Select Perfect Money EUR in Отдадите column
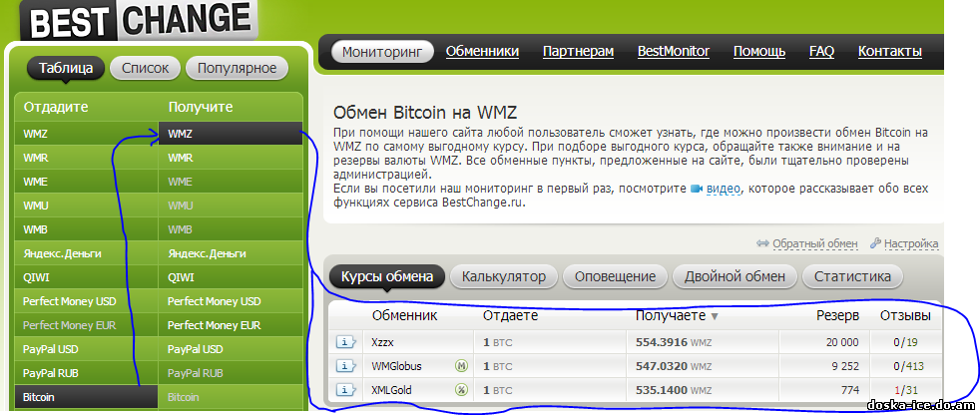The height and width of the screenshot is (415, 980). (x=86, y=325)
